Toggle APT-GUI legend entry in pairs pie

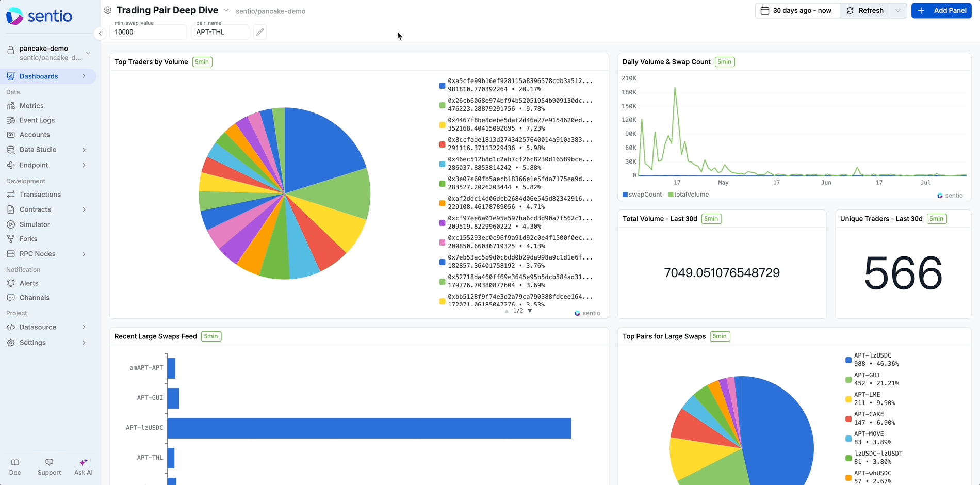872,379
